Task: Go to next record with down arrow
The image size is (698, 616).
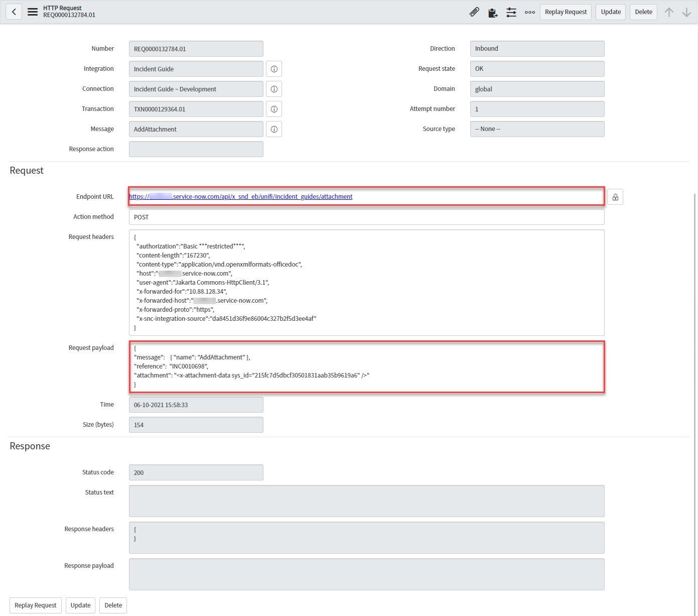Action: pyautogui.click(x=686, y=12)
